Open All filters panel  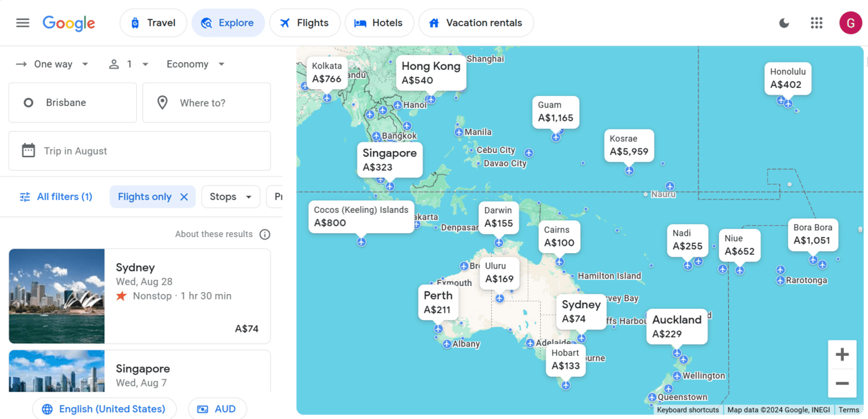point(56,197)
